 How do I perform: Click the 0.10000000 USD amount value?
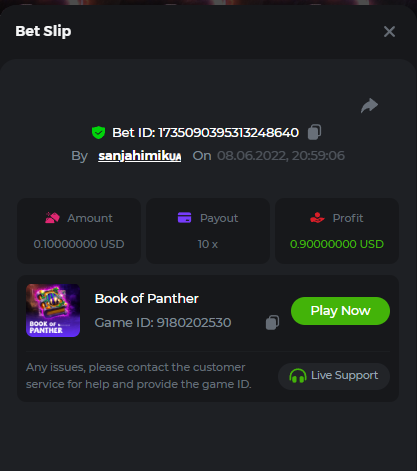pyautogui.click(x=79, y=244)
